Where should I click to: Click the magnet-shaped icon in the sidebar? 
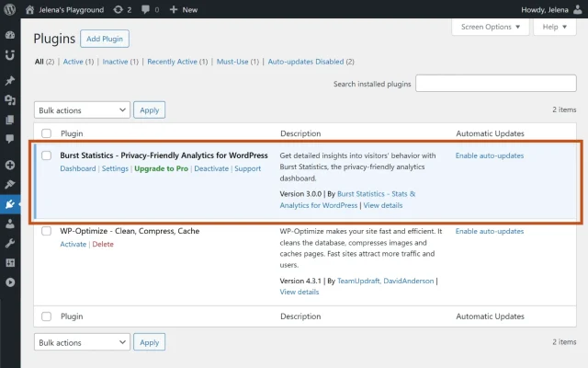(x=10, y=55)
